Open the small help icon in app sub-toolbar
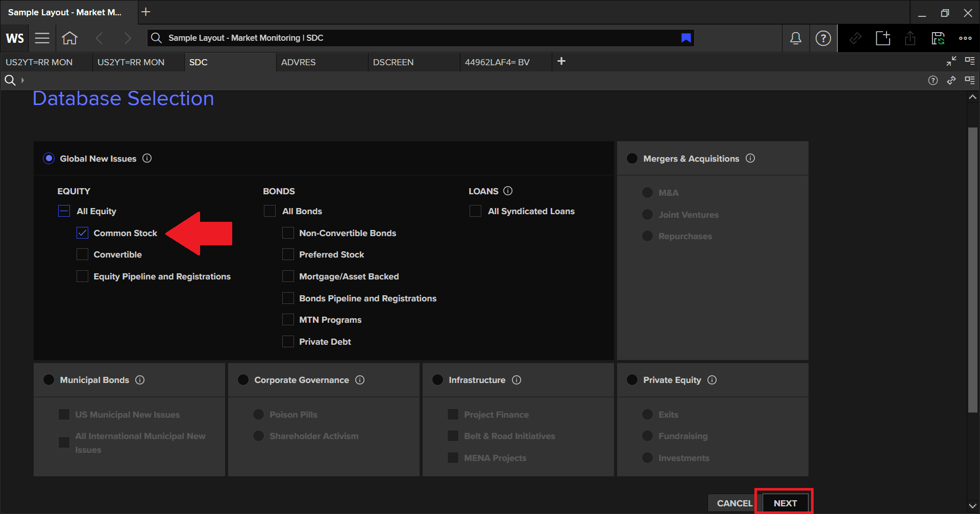Viewport: 980px width, 514px height. coord(933,80)
